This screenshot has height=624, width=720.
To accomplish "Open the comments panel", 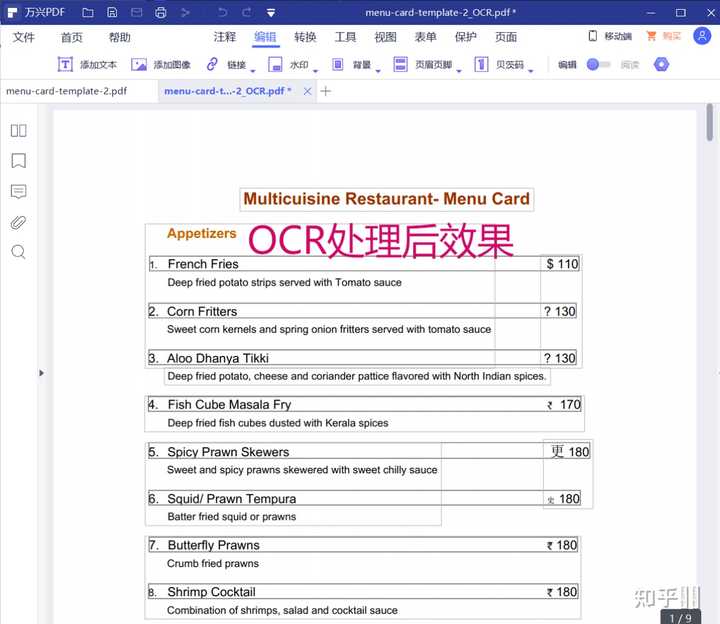I will [18, 191].
